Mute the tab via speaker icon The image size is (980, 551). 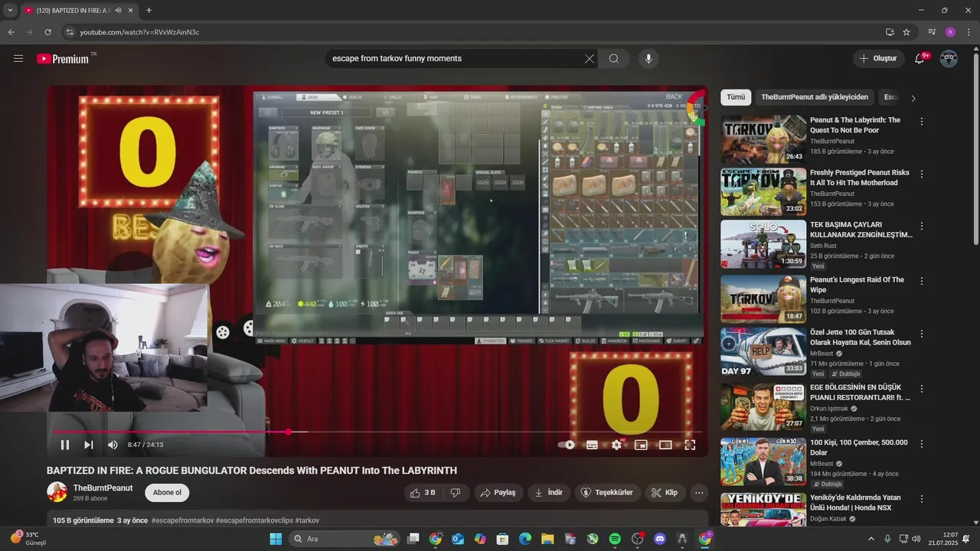click(118, 11)
